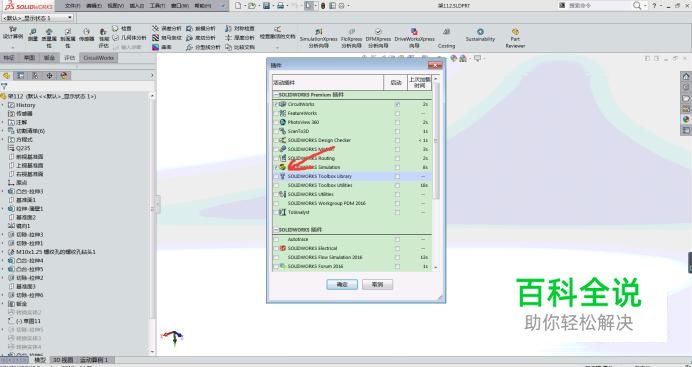692x367 pixels.
Task: Click the add-ins list vertical scrollbar
Action: pos(436,172)
